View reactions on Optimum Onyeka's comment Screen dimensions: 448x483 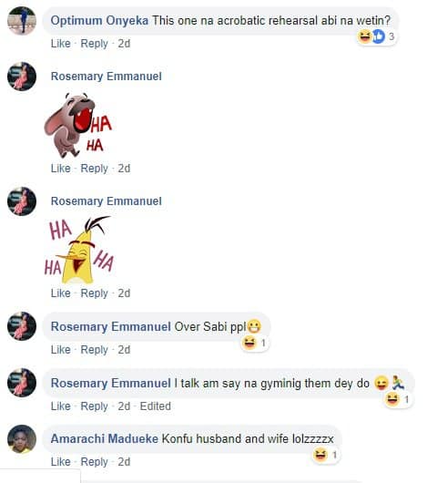[376, 37]
